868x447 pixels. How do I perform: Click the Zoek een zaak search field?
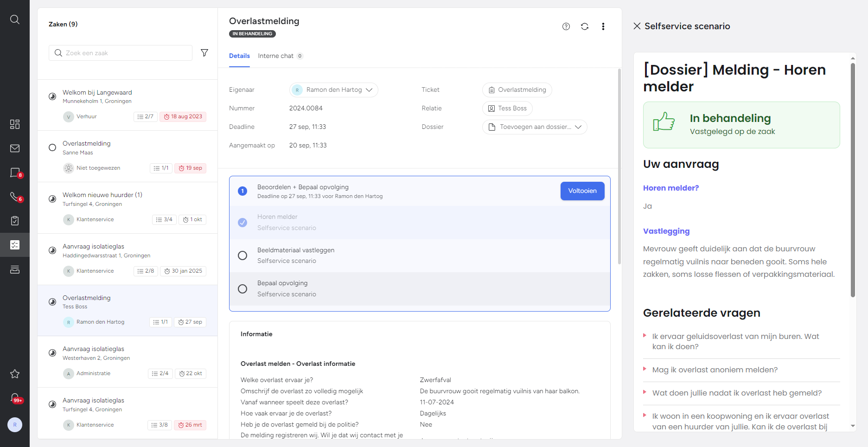coord(121,53)
